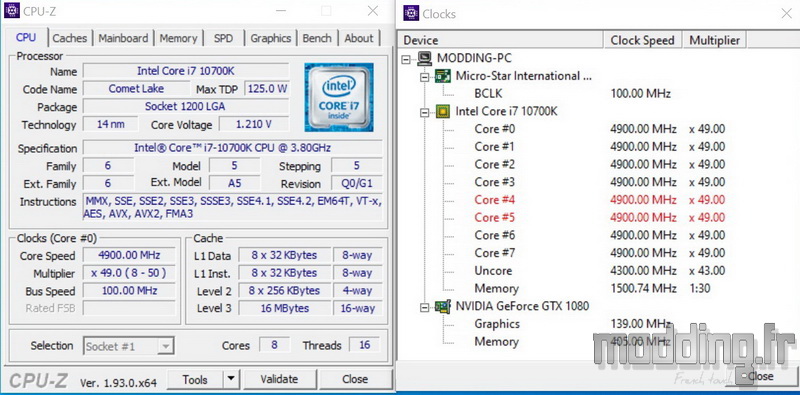Click the Intel Core i7 10700K processor icon in tree
Screen dimensions: 800x395
pyautogui.click(x=442, y=112)
